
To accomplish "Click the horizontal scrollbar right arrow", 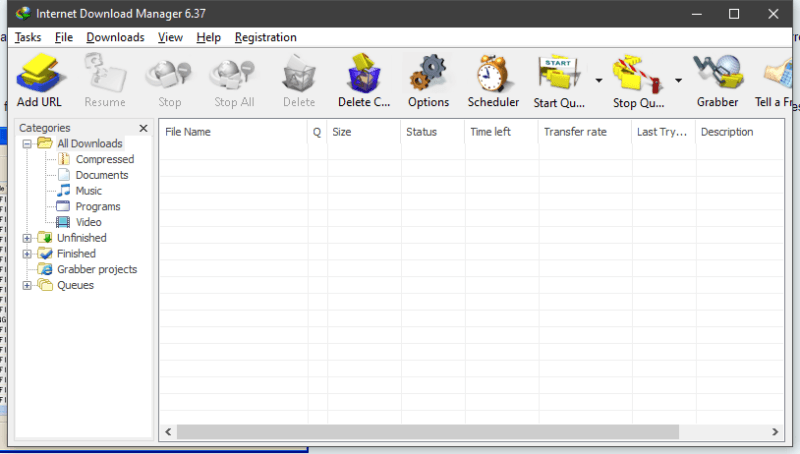I will (x=776, y=431).
